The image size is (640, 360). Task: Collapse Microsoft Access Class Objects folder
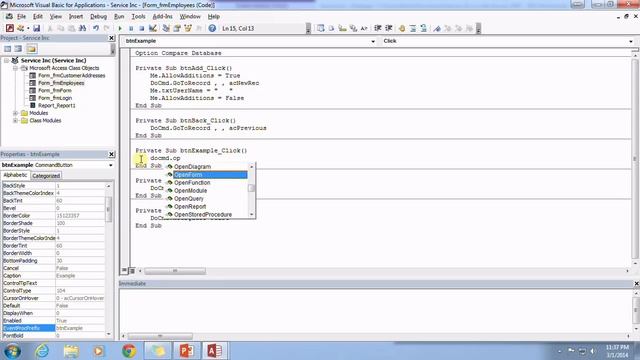click(15, 68)
